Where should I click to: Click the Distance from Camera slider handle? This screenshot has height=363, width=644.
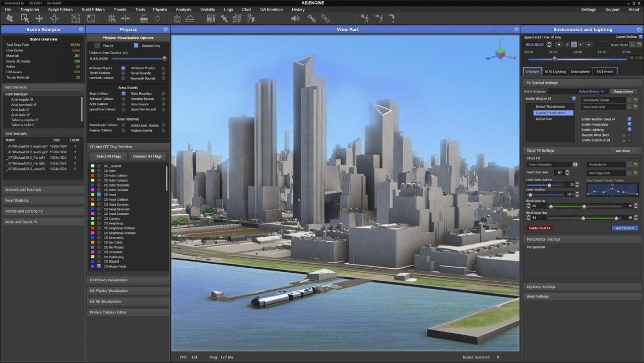pyautogui.click(x=164, y=58)
